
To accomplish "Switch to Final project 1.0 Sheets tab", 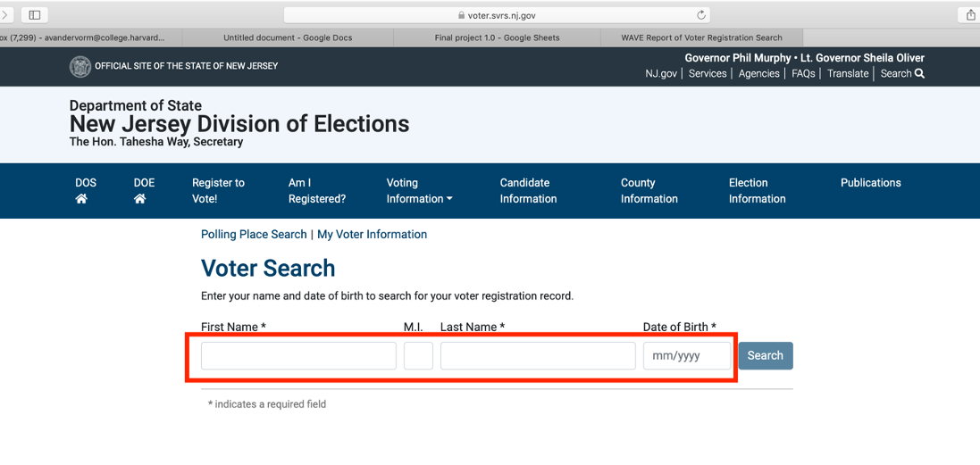I will tap(497, 37).
